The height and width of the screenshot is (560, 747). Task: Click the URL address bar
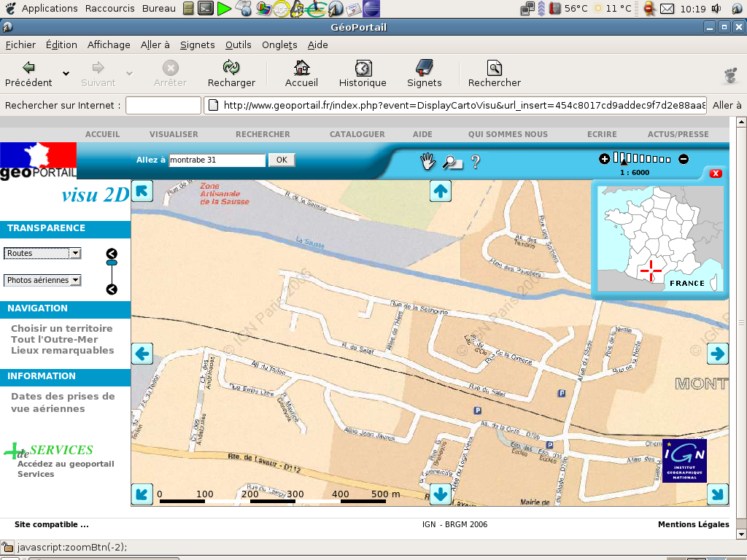click(x=455, y=105)
